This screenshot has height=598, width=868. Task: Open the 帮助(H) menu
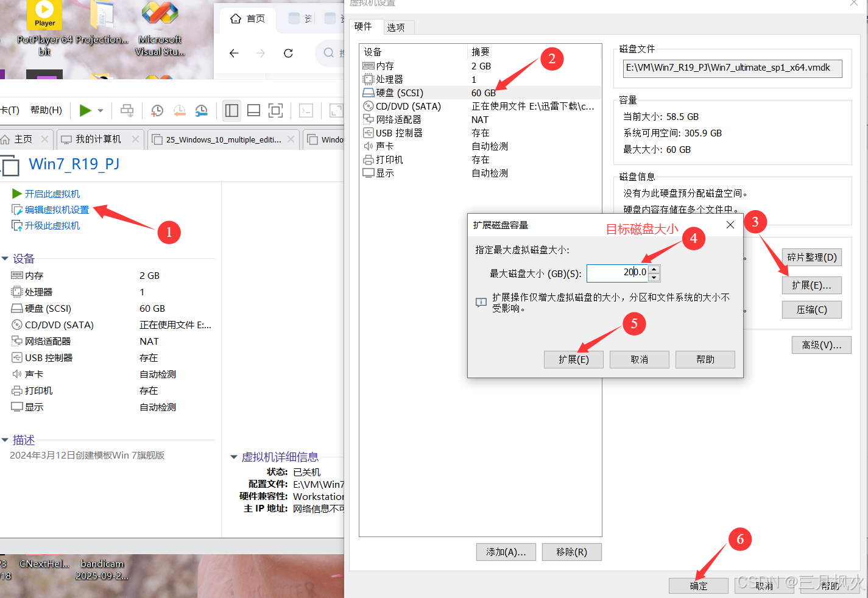46,110
